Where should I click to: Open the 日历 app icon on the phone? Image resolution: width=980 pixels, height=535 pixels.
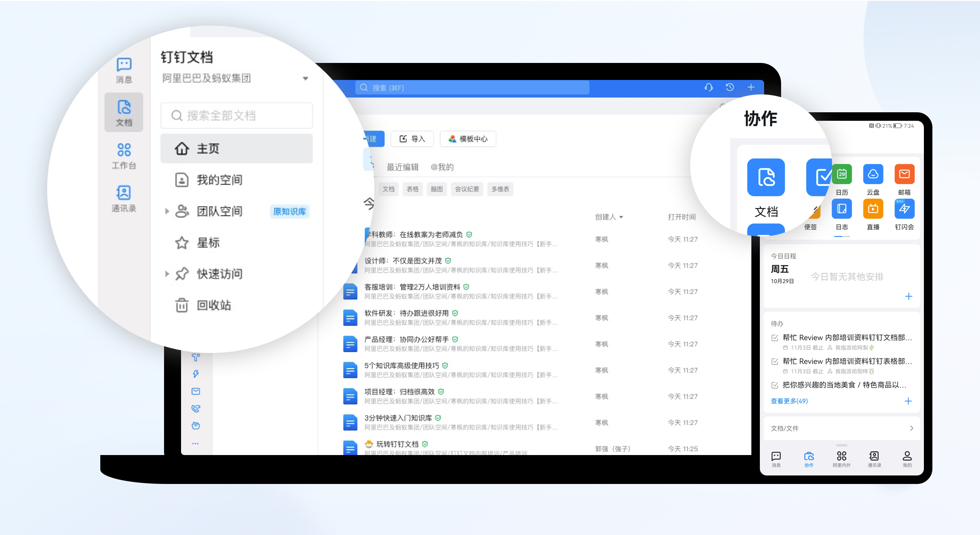(841, 174)
